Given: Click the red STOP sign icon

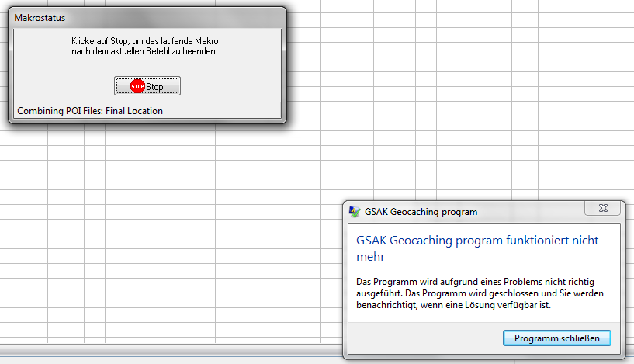Looking at the screenshot, I should [137, 86].
